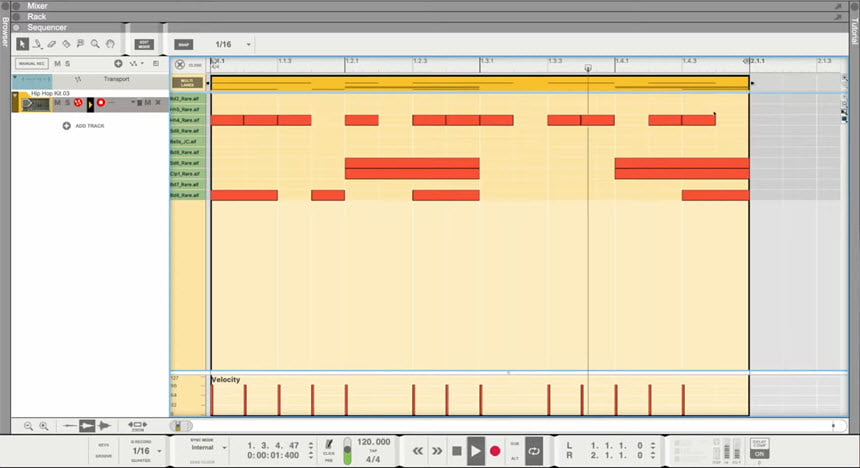Image resolution: width=860 pixels, height=468 pixels.
Task: Toggle the metronome Click button
Action: click(x=329, y=444)
